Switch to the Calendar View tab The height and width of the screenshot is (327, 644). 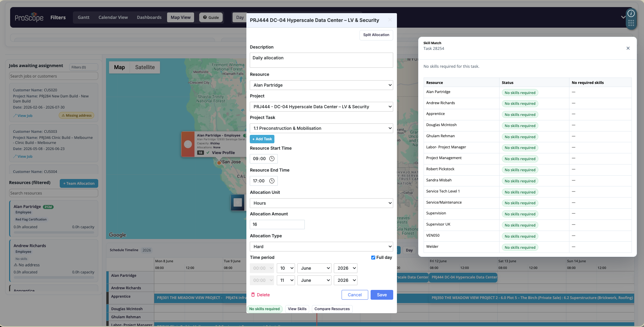[x=113, y=18]
